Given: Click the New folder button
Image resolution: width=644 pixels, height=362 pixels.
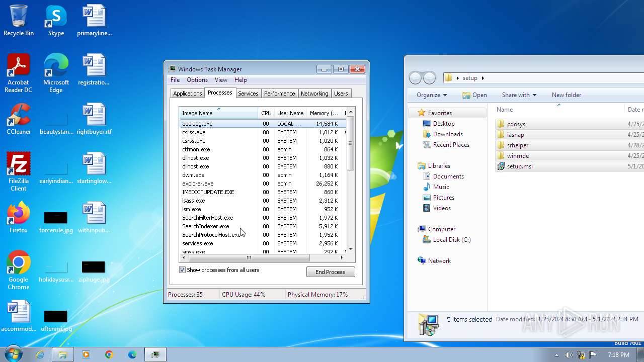Looking at the screenshot, I should 566,95.
